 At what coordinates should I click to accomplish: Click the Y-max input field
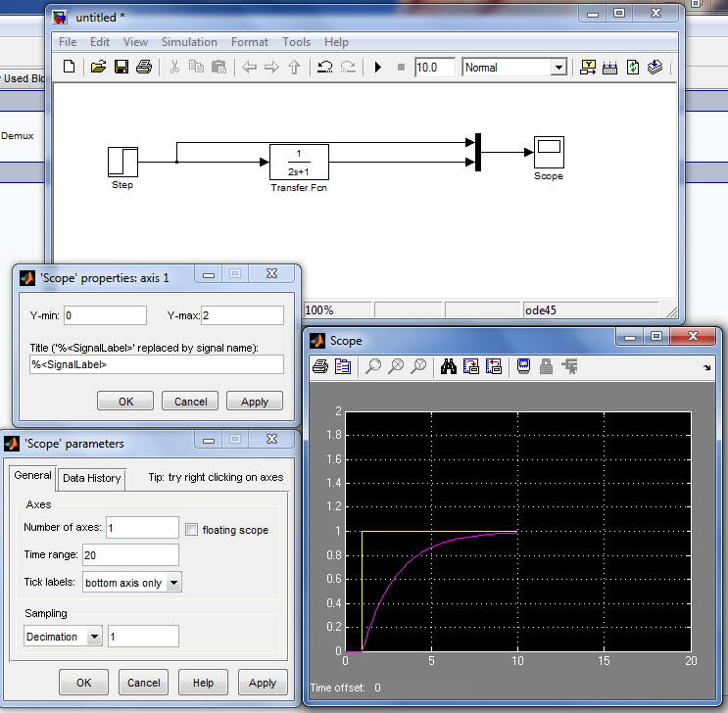[242, 315]
